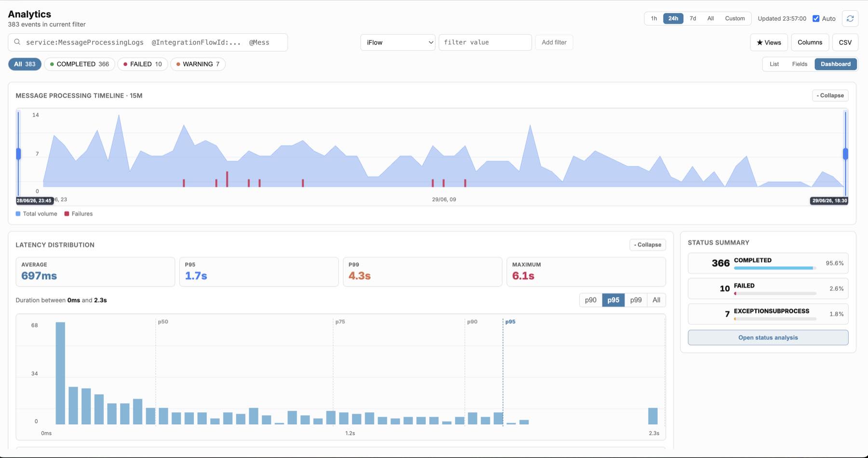Export results with CSV button
This screenshot has width=868, height=458.
845,42
